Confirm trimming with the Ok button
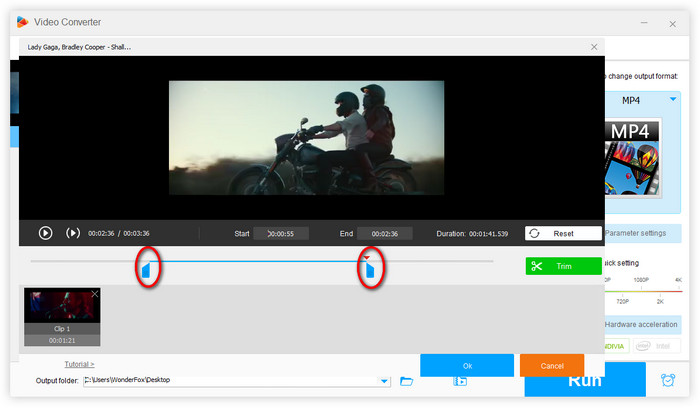 [x=467, y=366]
